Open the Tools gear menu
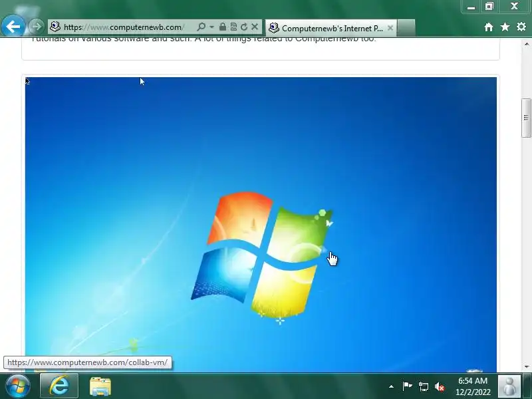 tap(521, 27)
